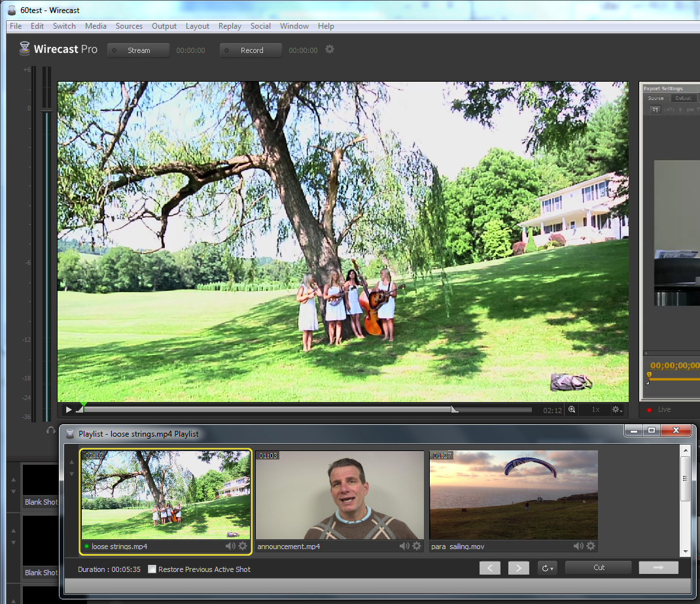The image size is (700, 604).
Task: Click the next clip arrow in the playlist
Action: point(518,567)
